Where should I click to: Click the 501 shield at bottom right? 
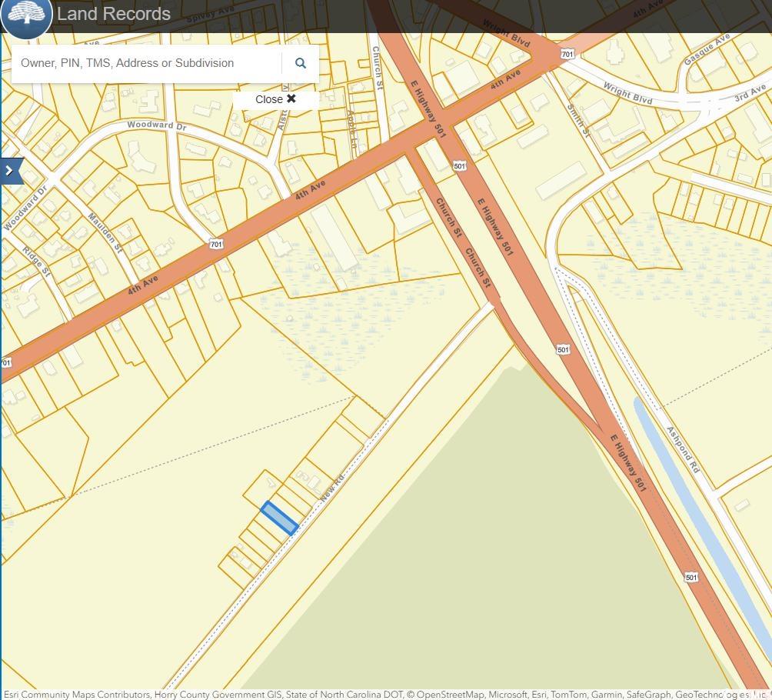point(691,577)
